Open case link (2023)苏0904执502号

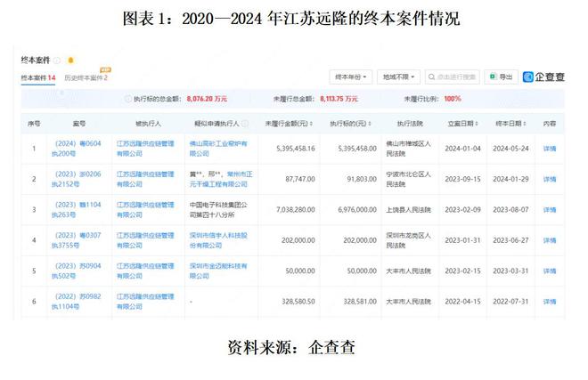click(77, 271)
